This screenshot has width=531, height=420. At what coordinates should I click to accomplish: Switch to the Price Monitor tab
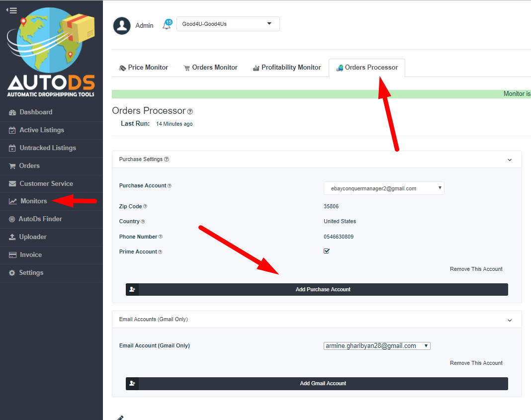143,68
